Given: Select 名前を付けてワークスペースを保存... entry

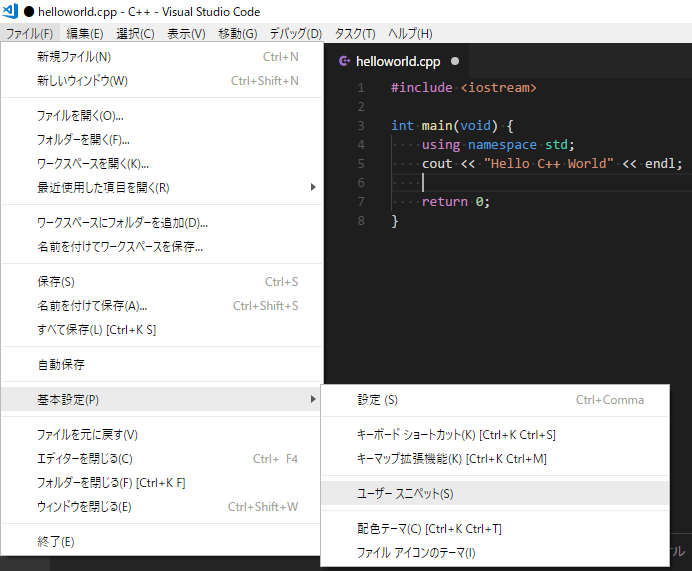Looking at the screenshot, I should (162, 247).
